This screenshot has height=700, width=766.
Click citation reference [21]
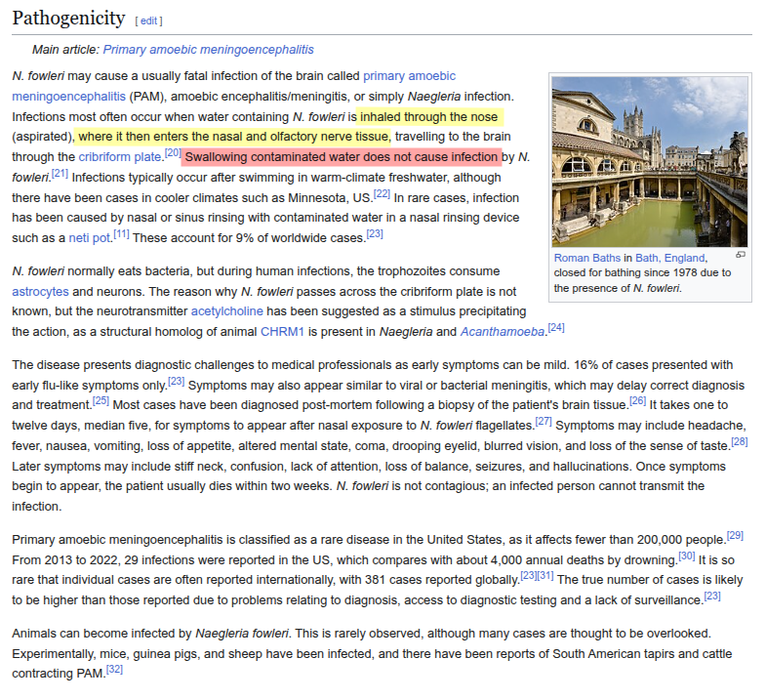(60, 173)
